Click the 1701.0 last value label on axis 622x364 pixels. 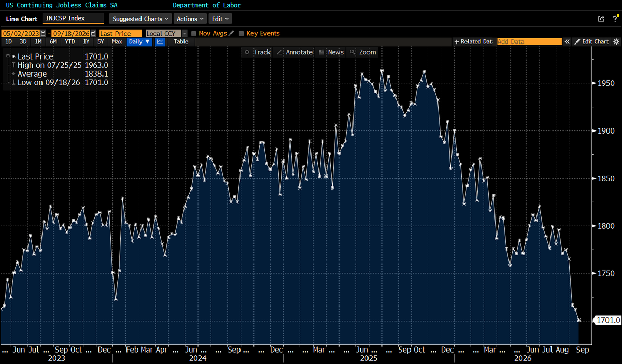(x=606, y=321)
